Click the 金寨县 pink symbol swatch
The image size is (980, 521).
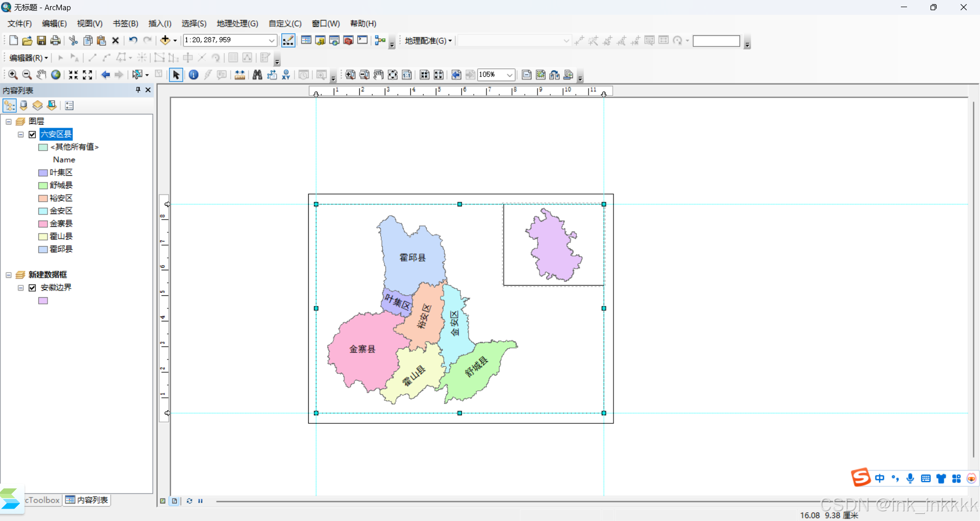coord(43,224)
